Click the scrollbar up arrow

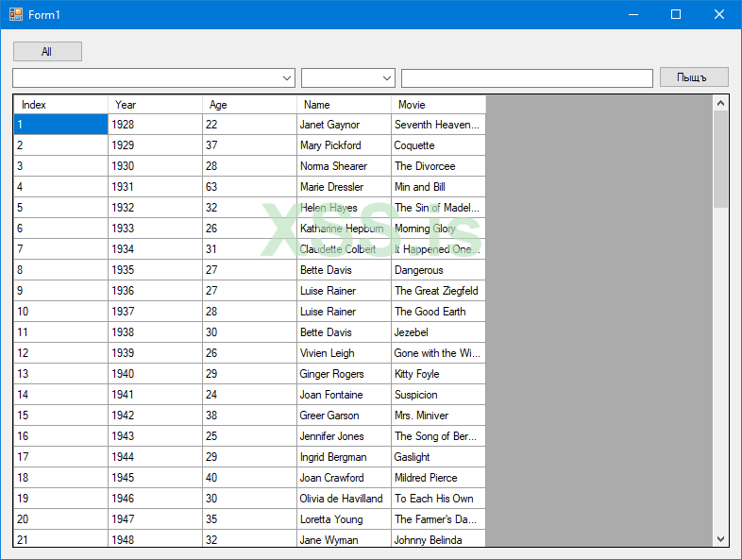[721, 103]
